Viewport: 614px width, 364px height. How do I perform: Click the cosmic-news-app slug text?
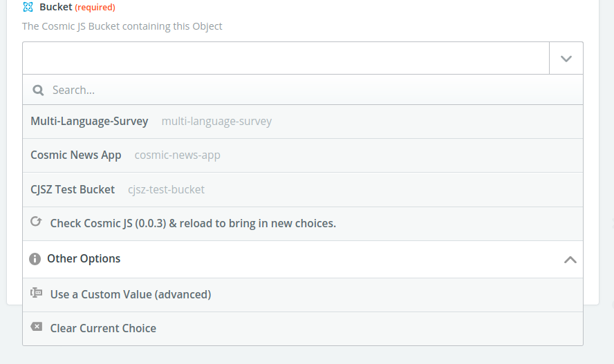pos(178,155)
